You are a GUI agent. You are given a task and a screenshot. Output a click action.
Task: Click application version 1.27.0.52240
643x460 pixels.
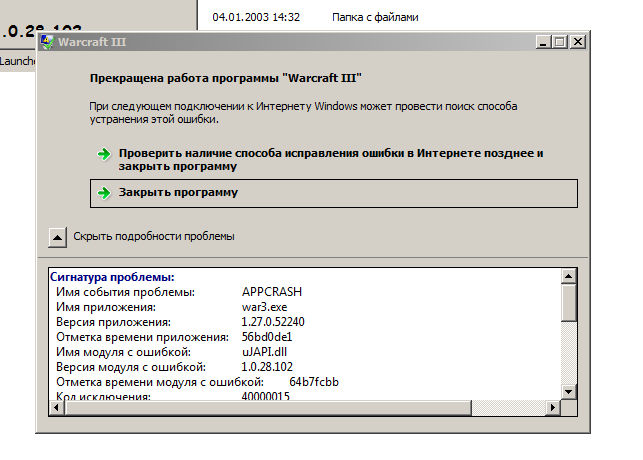(273, 322)
